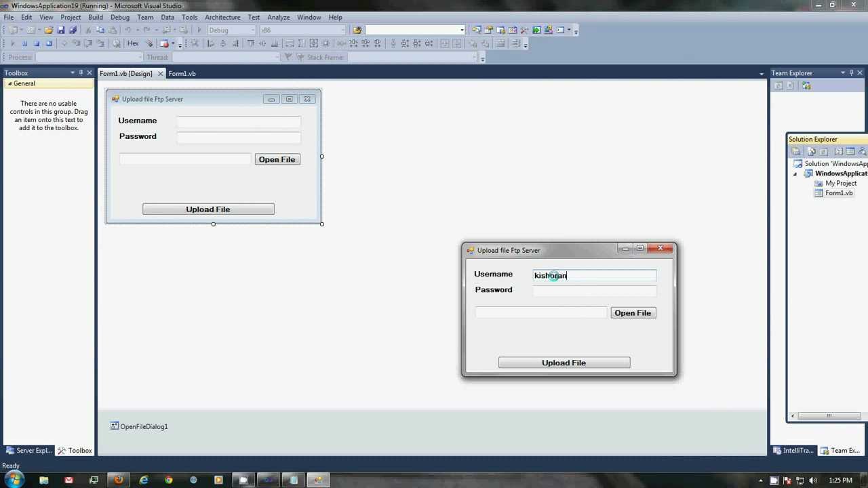Click the Pause (Break All) debug icon
868x488 pixels.
[24, 43]
